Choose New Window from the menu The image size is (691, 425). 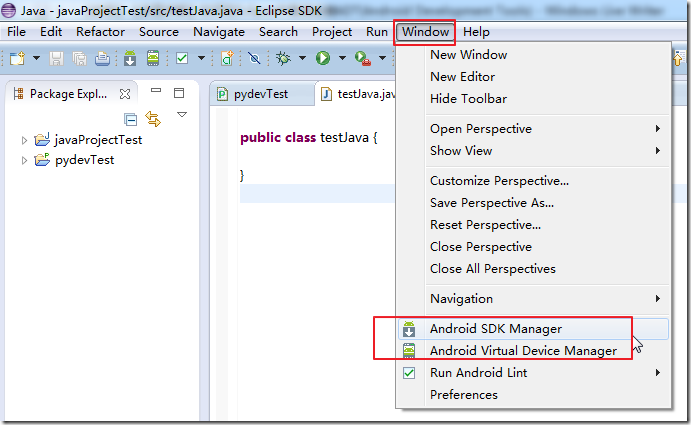534,55
